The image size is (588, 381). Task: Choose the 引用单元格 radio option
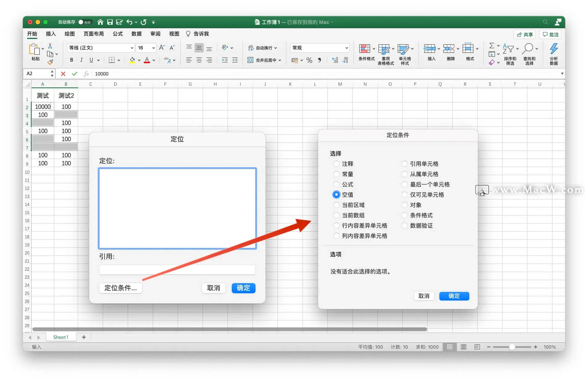coord(404,164)
